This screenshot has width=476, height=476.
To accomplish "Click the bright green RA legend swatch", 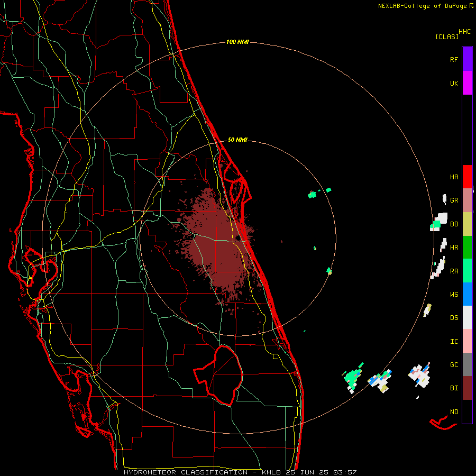I will (467, 271).
